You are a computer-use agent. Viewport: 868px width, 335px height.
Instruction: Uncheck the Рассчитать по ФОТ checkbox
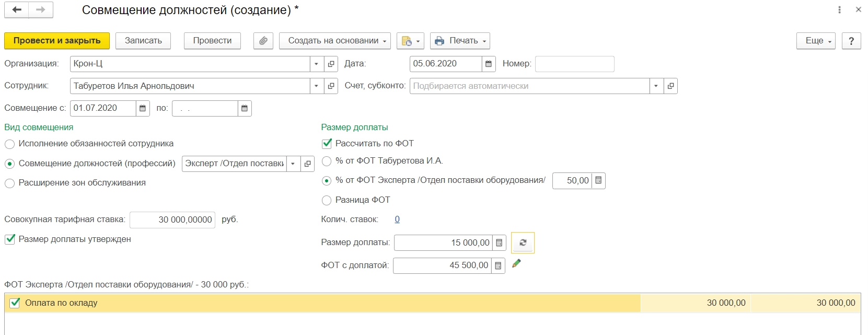[x=327, y=143]
